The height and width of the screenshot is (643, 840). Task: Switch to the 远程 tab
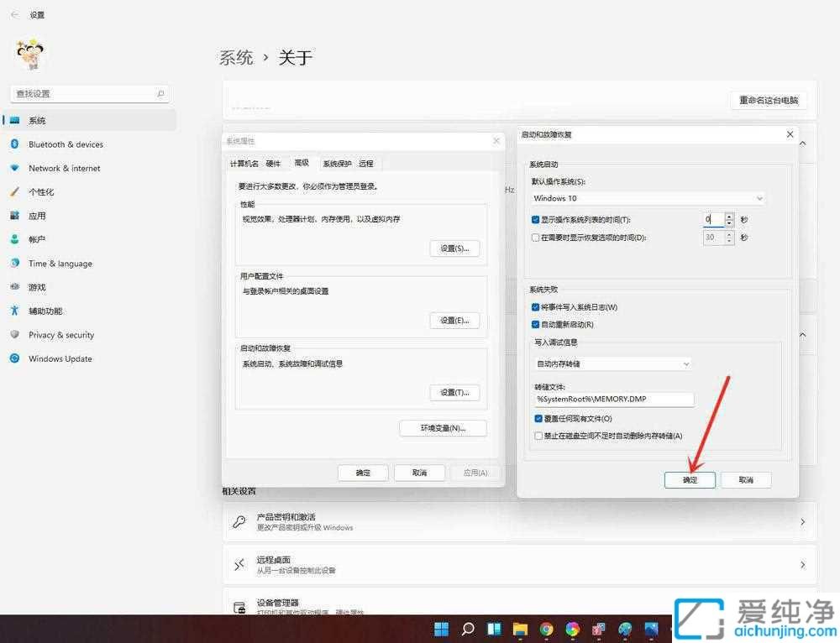coord(366,164)
